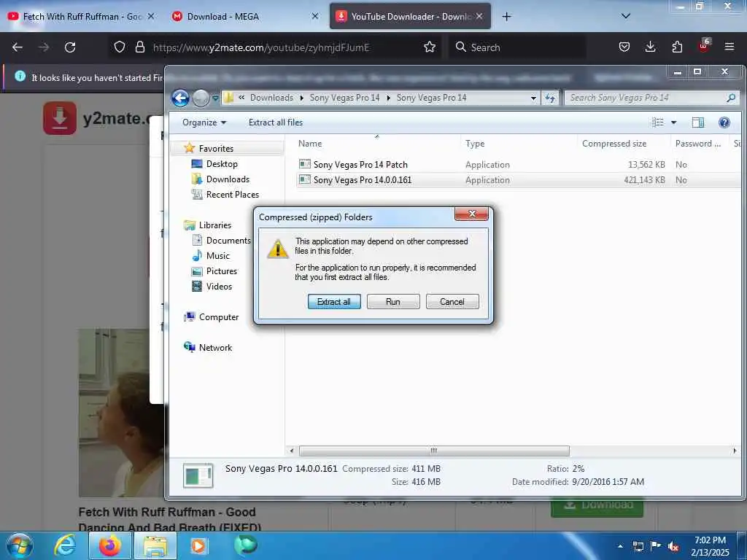The width and height of the screenshot is (747, 560).
Task: Select Sony Vegas Pro 14 Patch file
Action: pos(360,165)
